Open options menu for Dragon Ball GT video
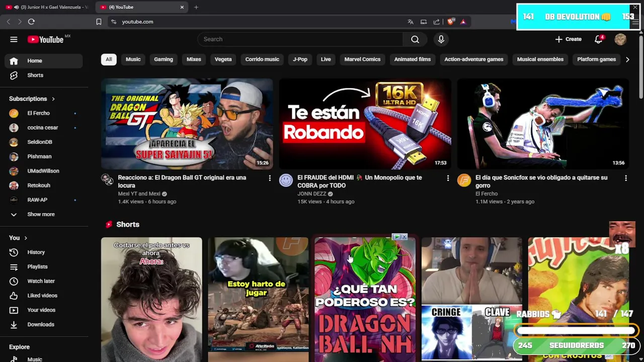The height and width of the screenshot is (362, 644). click(x=270, y=178)
